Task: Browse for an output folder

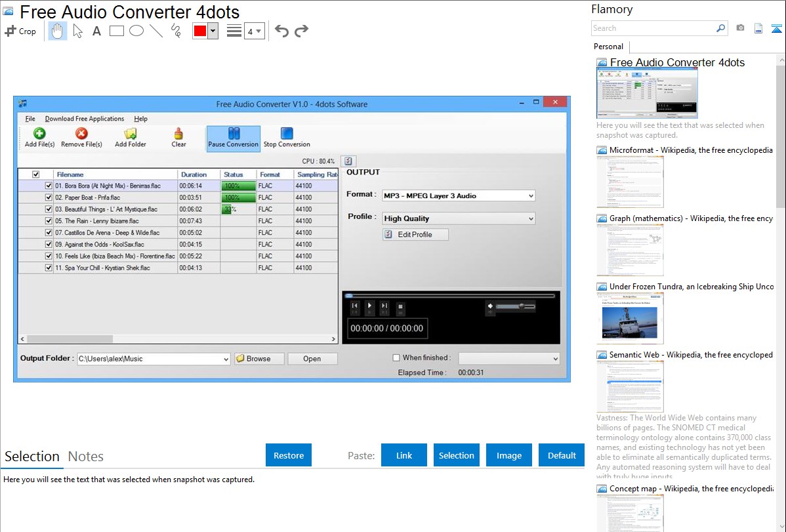Action: [259, 359]
